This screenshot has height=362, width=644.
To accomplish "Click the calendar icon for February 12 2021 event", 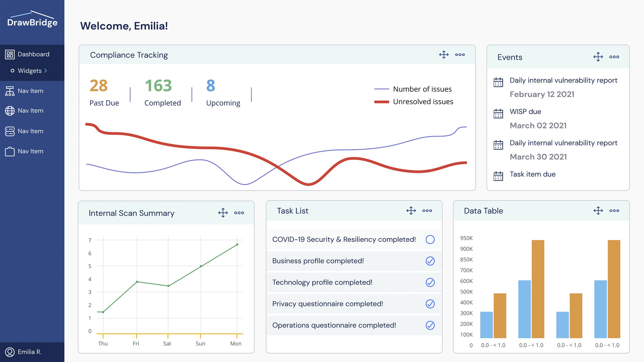I will (498, 82).
